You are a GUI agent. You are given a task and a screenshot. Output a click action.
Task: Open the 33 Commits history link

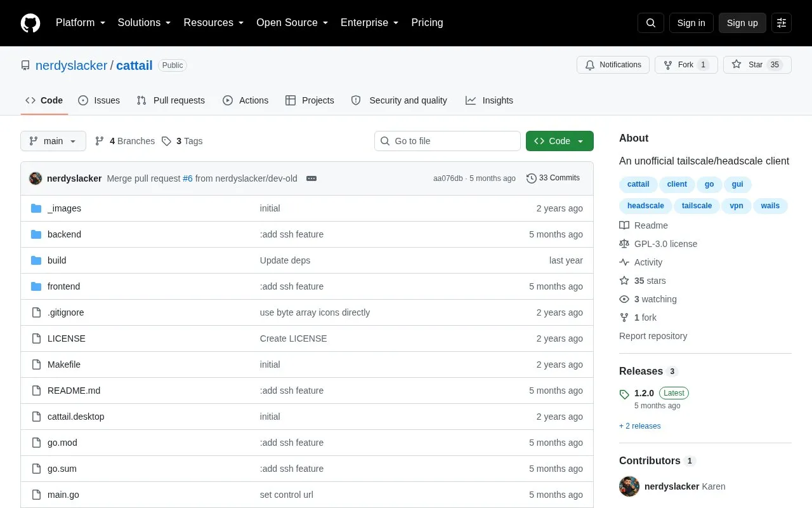(x=553, y=178)
